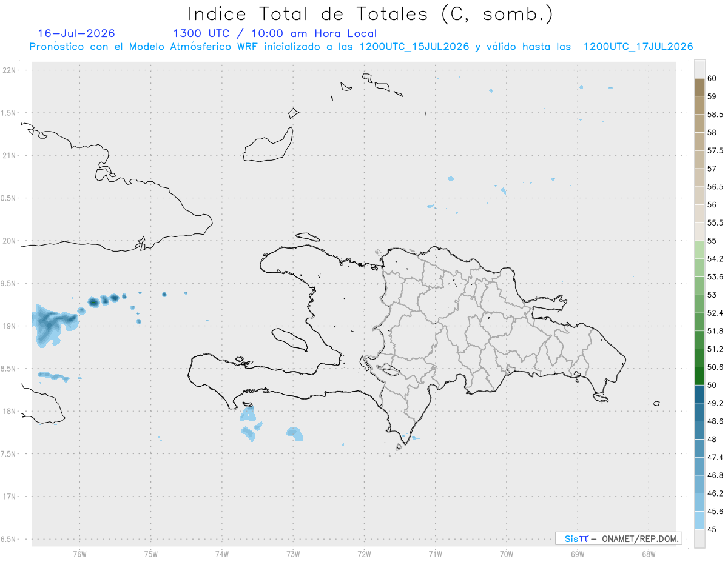Click the 76W longitude label

[x=79, y=554]
